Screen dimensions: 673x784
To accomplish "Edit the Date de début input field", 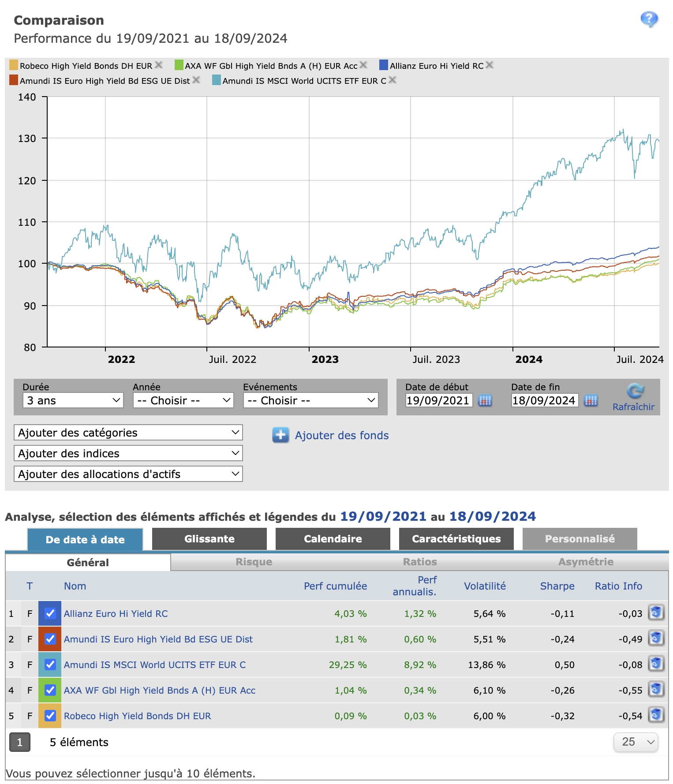I will tap(439, 400).
